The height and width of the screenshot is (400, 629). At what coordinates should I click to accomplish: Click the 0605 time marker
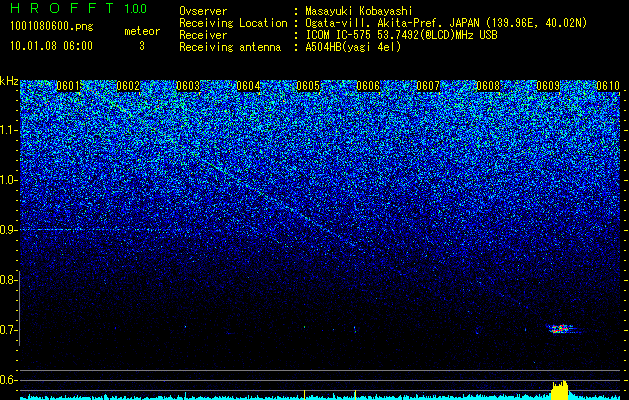click(308, 86)
